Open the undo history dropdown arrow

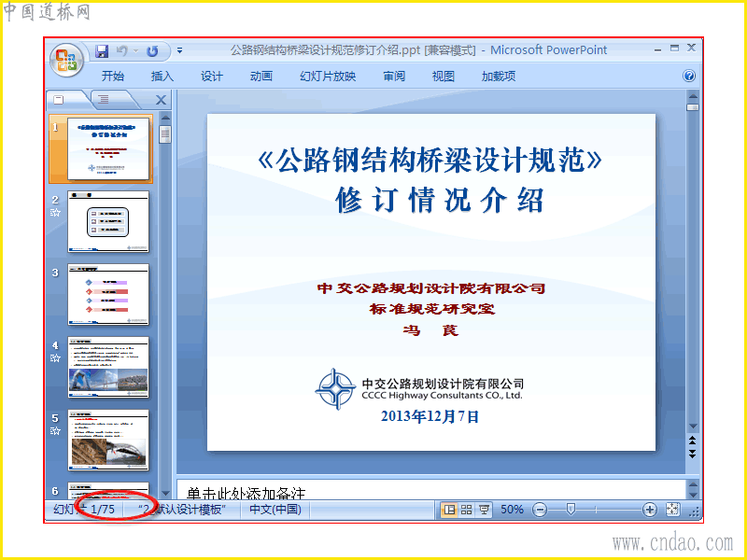[x=135, y=50]
